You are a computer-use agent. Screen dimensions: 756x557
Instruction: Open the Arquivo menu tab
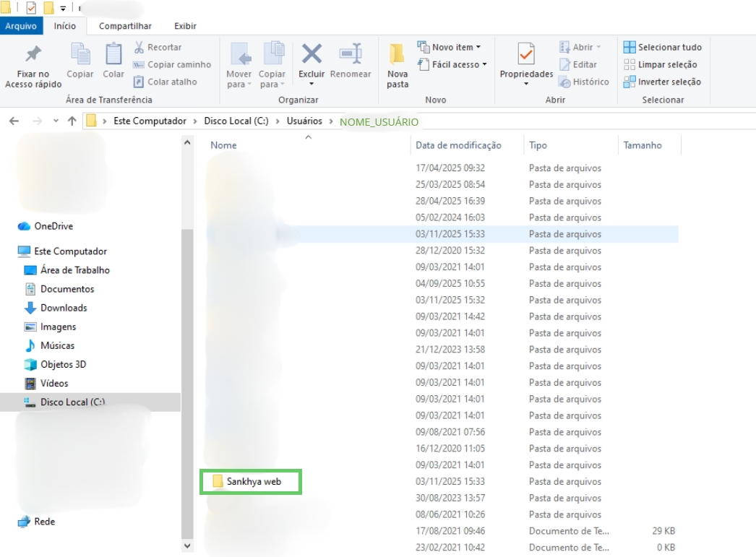coord(21,26)
